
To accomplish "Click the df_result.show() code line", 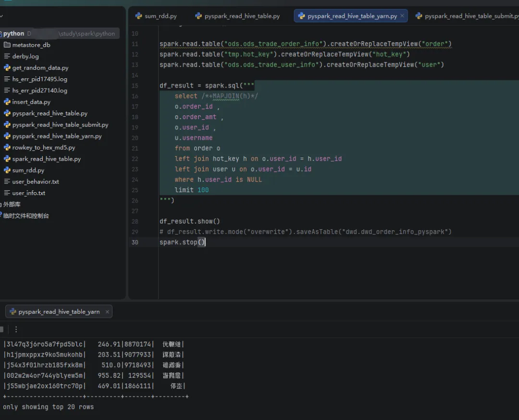I will coord(190,221).
